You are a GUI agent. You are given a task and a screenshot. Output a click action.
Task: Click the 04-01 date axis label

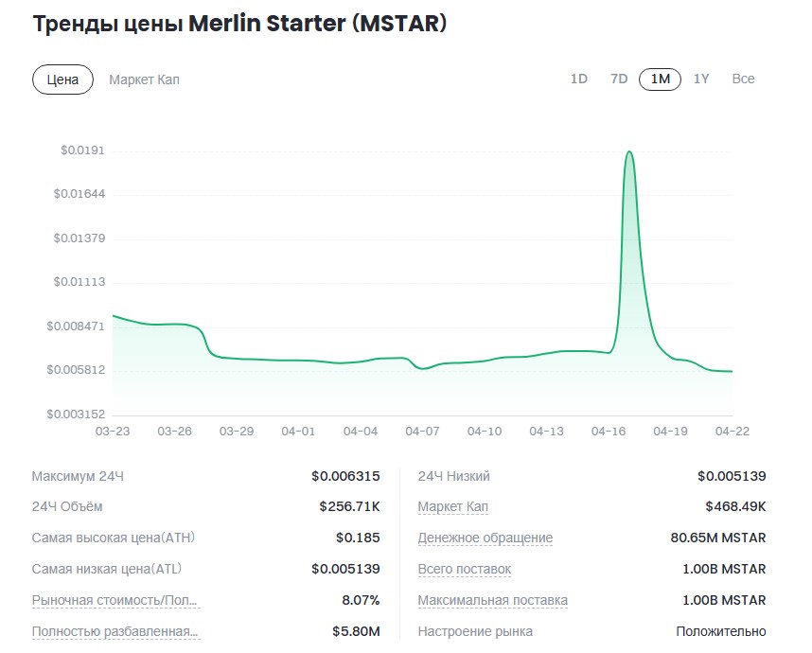(298, 432)
